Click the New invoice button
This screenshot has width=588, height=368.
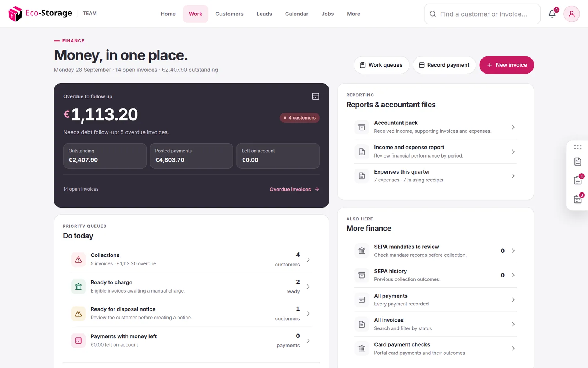506,65
